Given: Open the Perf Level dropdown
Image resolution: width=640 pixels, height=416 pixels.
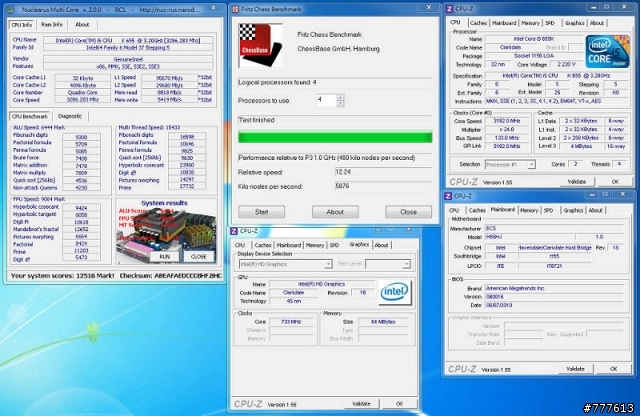Looking at the screenshot, I should (406, 265).
